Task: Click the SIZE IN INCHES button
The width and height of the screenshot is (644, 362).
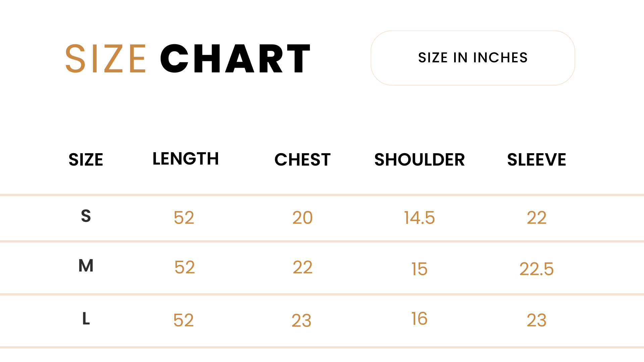Action: click(473, 58)
